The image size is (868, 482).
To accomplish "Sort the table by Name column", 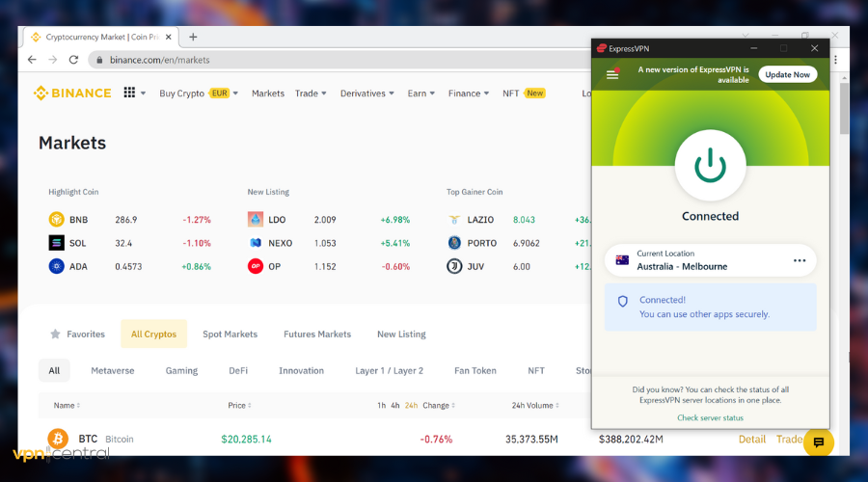I will [x=67, y=406].
